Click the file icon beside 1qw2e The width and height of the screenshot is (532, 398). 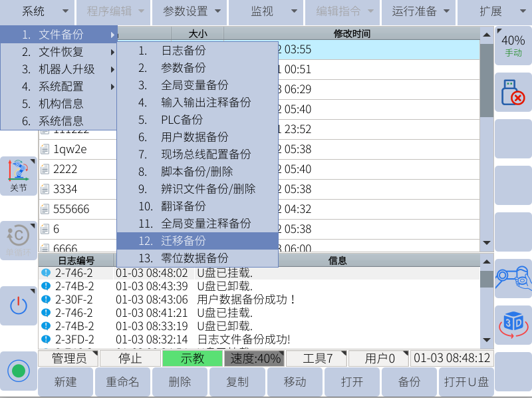click(45, 149)
